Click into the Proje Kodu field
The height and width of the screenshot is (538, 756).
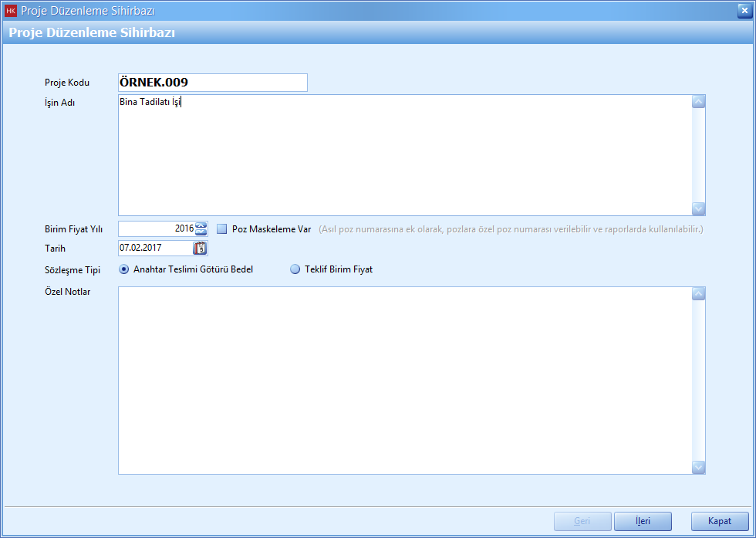[x=212, y=83]
